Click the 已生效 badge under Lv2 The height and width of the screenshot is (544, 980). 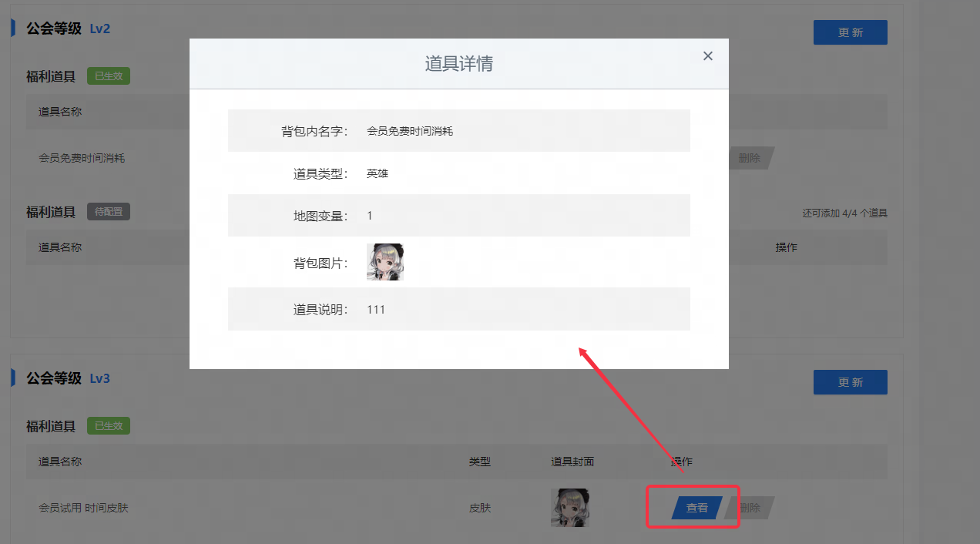109,76
